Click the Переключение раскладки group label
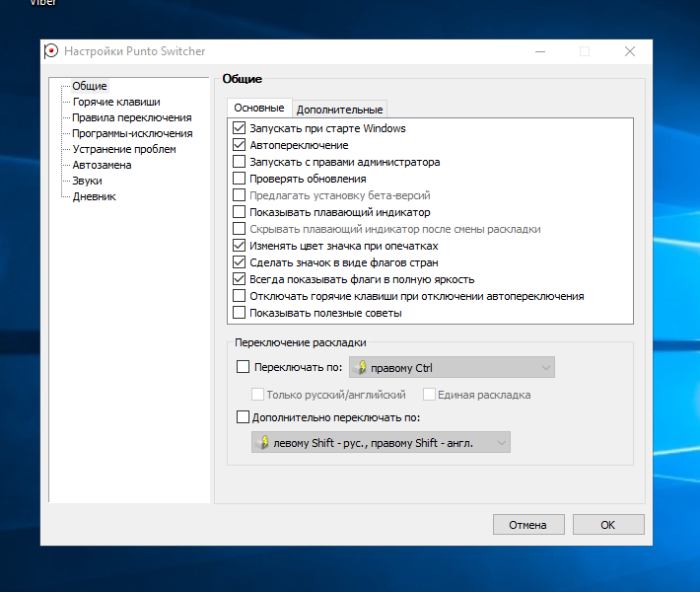 301,342
